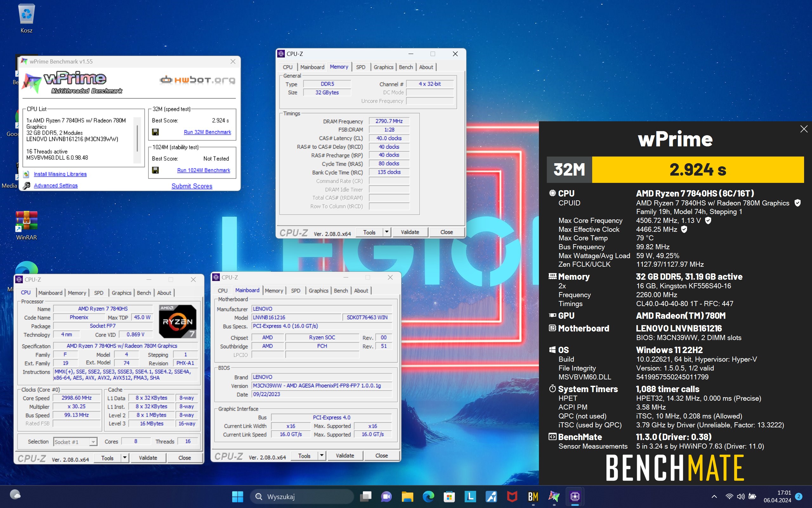
Task: Click Submit Scores link in wPrime
Action: tap(192, 186)
